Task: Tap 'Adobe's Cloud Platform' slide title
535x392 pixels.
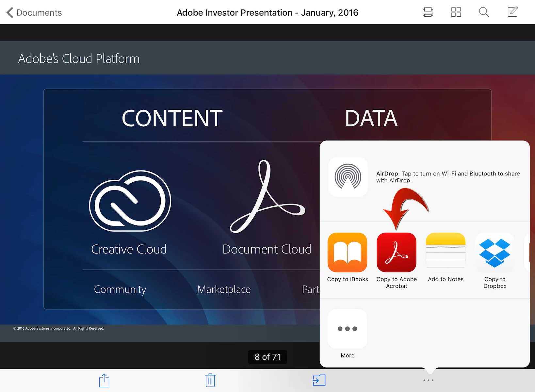Action: [x=79, y=59]
